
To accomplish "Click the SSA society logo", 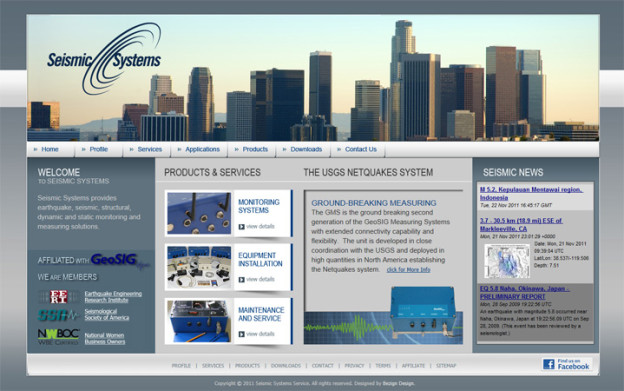I will (58, 315).
